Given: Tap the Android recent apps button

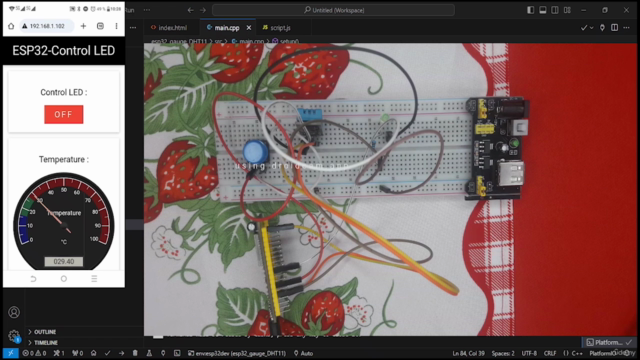Looking at the screenshot, I should (x=94, y=279).
